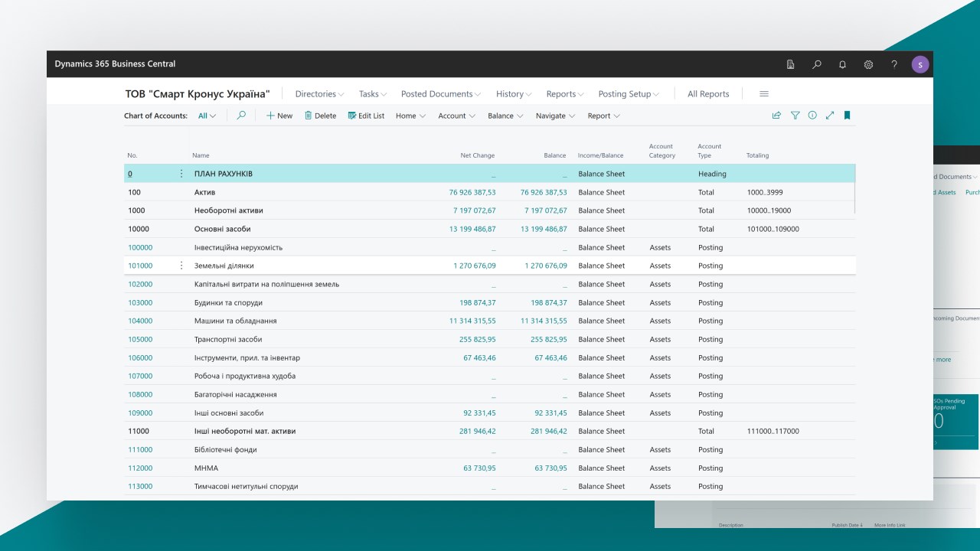
Task: Select the "Робоча і продуктивна худоба" name cell
Action: pos(245,376)
